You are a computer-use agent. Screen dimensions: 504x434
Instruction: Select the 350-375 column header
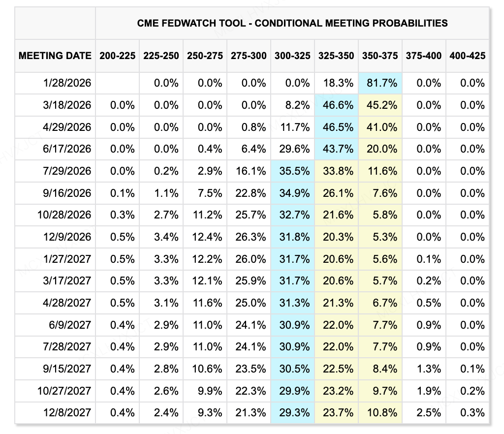379,56
